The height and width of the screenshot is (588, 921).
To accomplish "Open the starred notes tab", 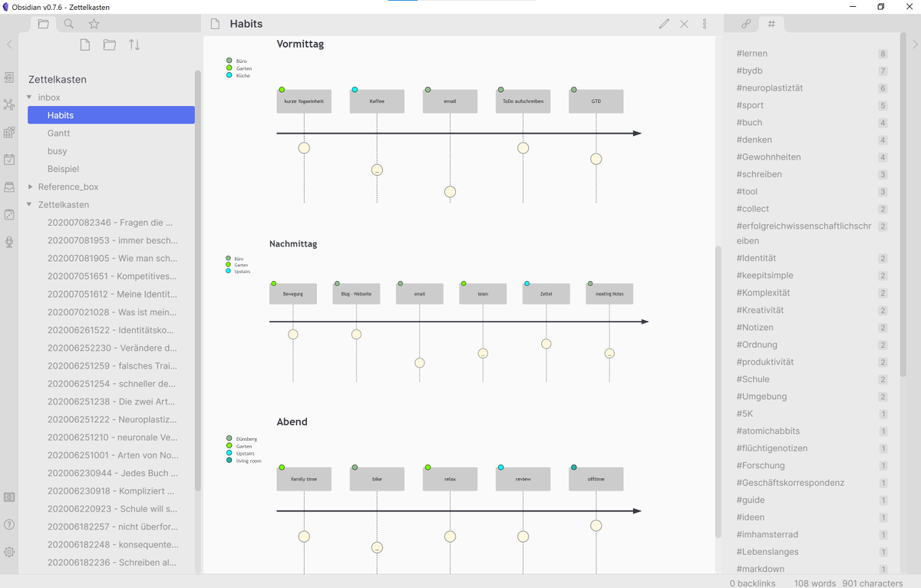I will click(94, 24).
